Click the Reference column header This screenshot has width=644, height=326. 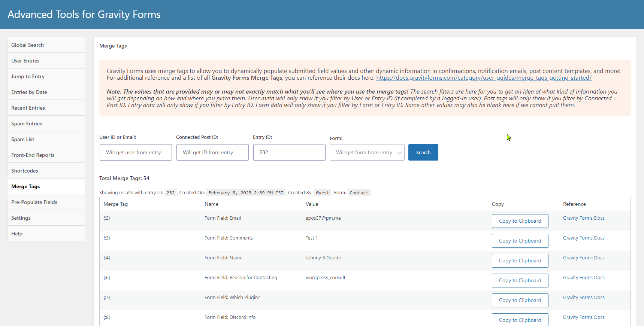[574, 204]
